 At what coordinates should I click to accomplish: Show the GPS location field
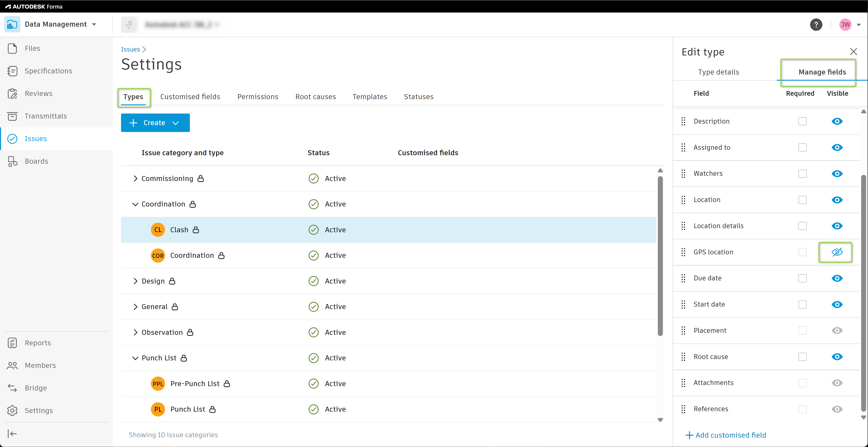[x=837, y=252]
